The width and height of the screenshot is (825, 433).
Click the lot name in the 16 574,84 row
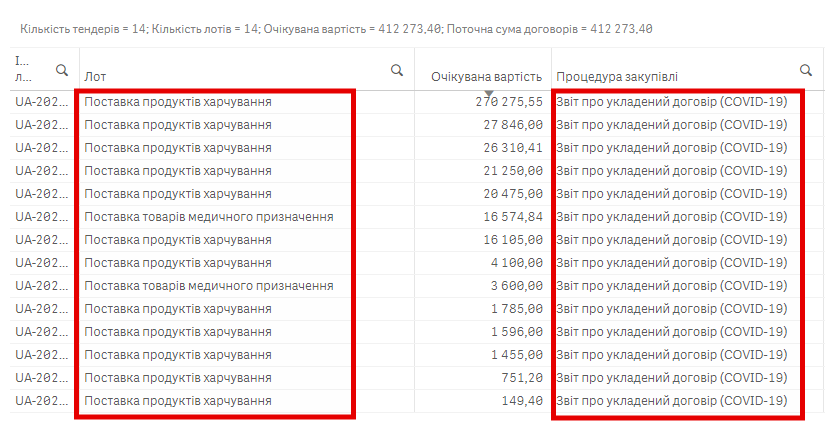[x=209, y=217]
